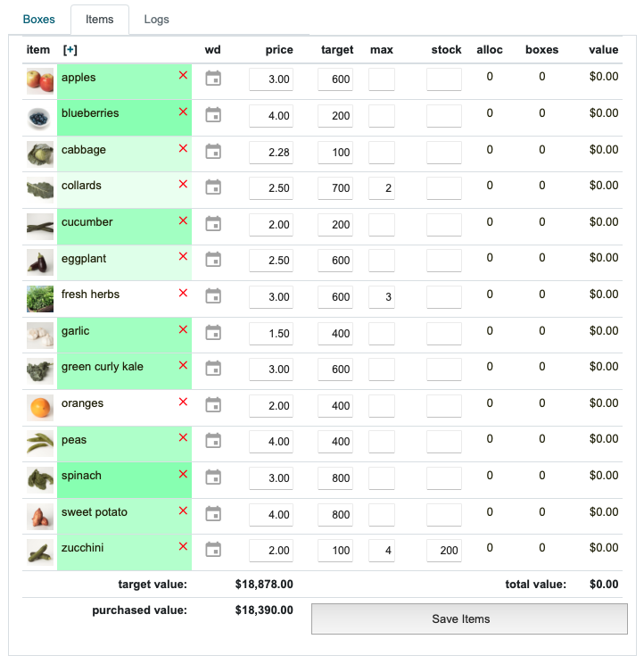Open the calendar icon for spinach
This screenshot has width=644, height=664.
(213, 477)
